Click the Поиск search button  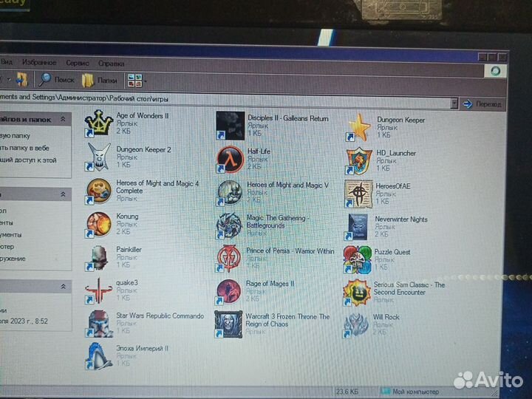(57, 80)
